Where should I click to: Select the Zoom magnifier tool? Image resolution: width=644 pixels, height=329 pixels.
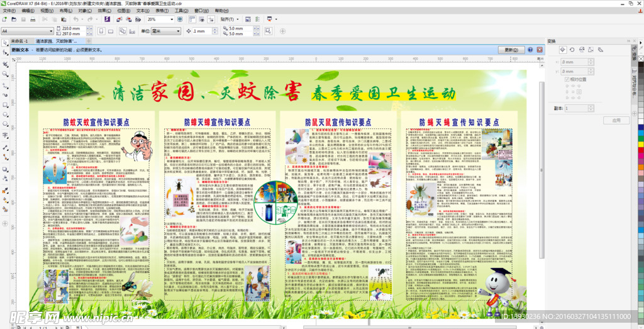point(6,75)
